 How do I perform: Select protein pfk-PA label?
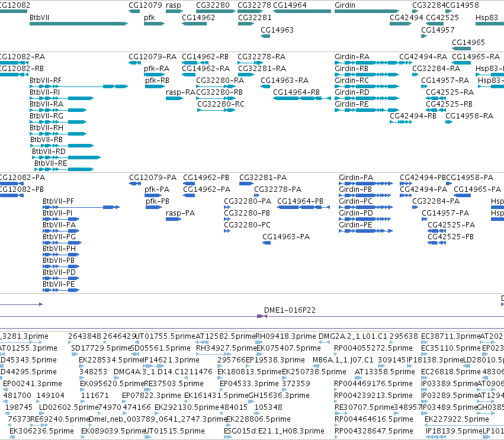pos(157,190)
